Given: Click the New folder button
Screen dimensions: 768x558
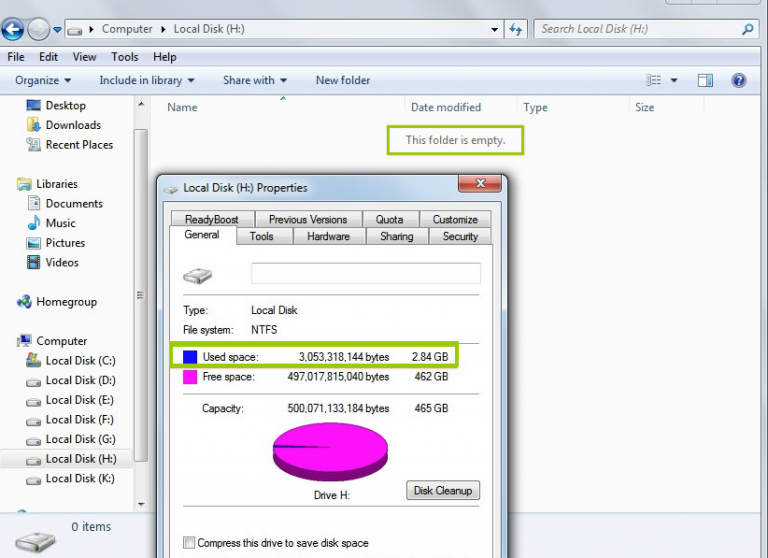Looking at the screenshot, I should (x=343, y=80).
